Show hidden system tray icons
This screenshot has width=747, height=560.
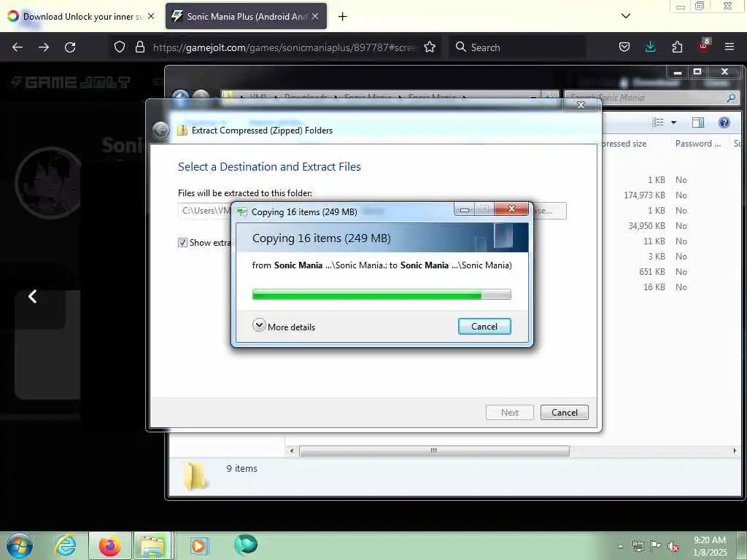click(620, 546)
